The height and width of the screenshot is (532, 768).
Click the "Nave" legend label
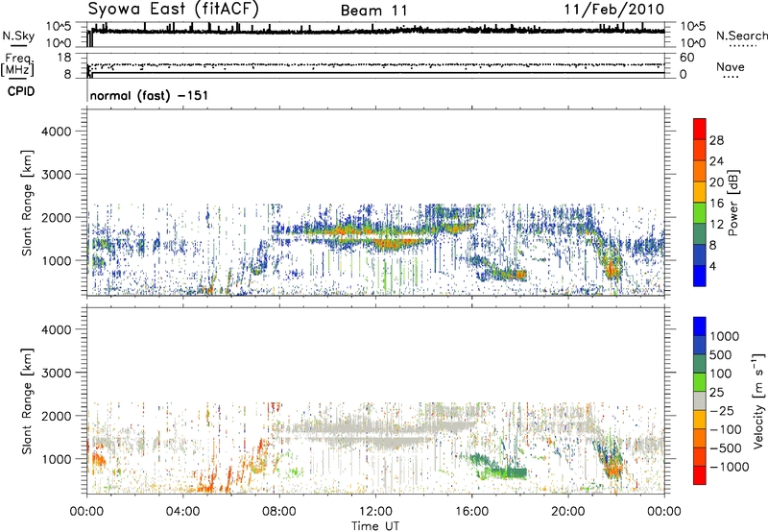731,66
